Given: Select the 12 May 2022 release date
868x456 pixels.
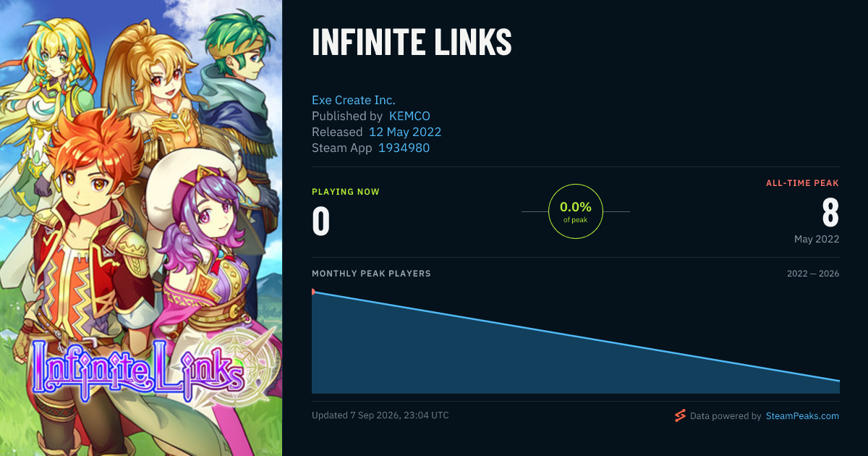Looking at the screenshot, I should [x=405, y=132].
